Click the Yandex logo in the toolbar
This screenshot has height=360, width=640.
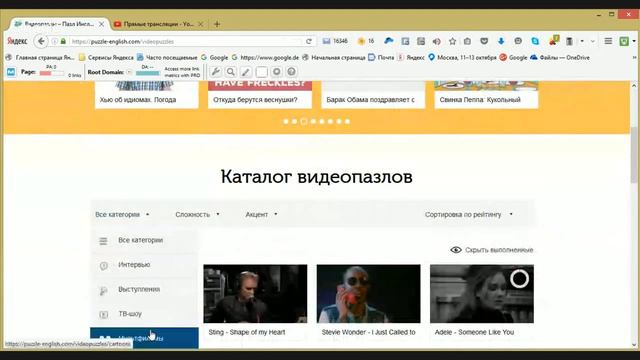pyautogui.click(x=17, y=41)
